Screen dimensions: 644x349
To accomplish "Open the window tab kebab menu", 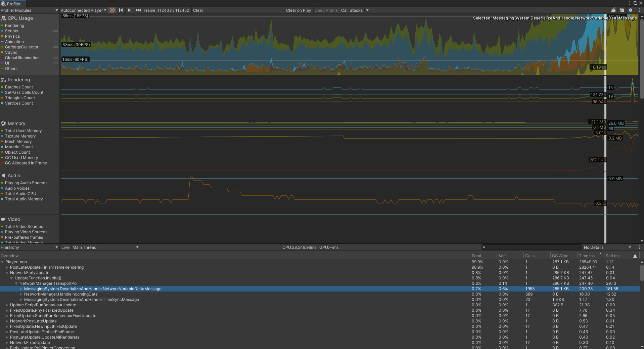I will [x=629, y=3].
